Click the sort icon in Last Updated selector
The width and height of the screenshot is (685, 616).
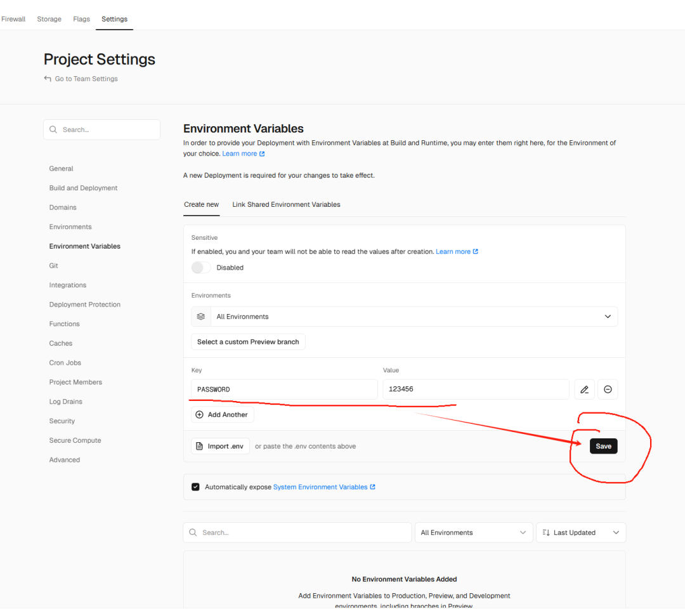[546, 533]
